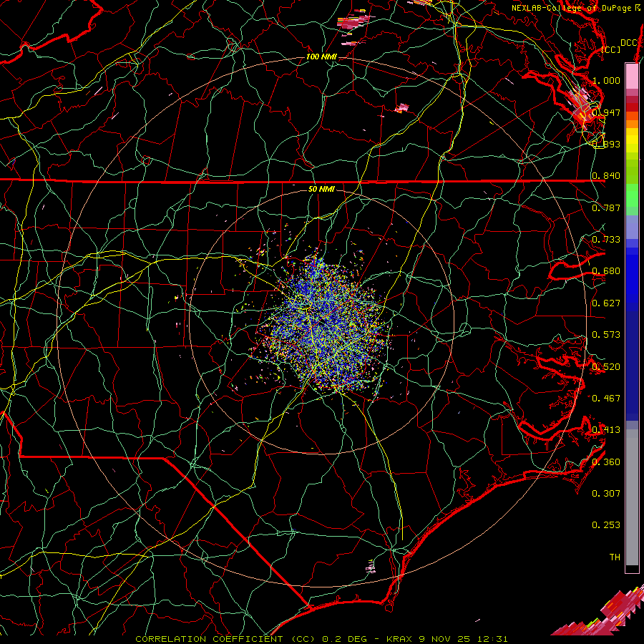Pick the gray segment of the color bar
644x644 pixels.
coord(632,497)
